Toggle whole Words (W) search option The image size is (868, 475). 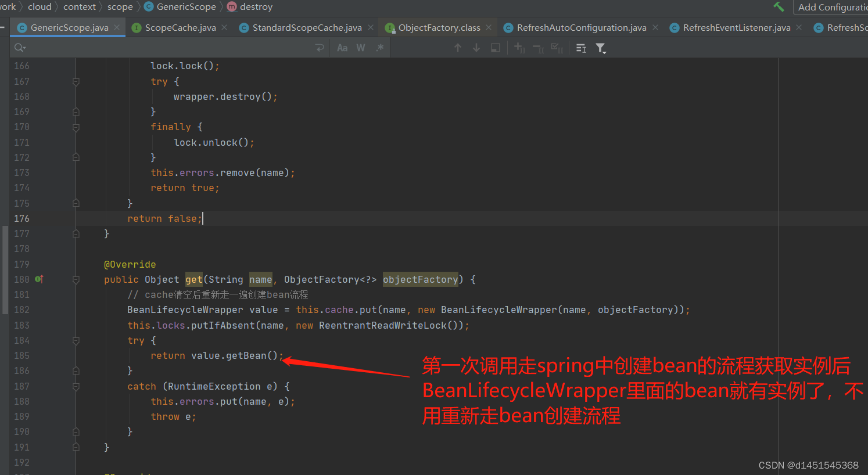(x=361, y=48)
